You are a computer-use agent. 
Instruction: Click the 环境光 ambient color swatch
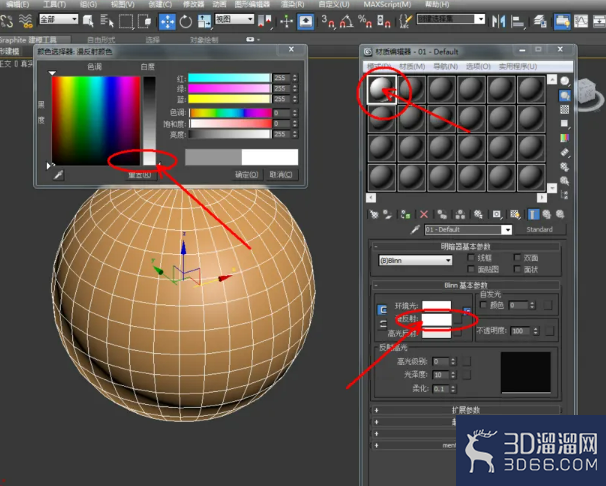(436, 306)
